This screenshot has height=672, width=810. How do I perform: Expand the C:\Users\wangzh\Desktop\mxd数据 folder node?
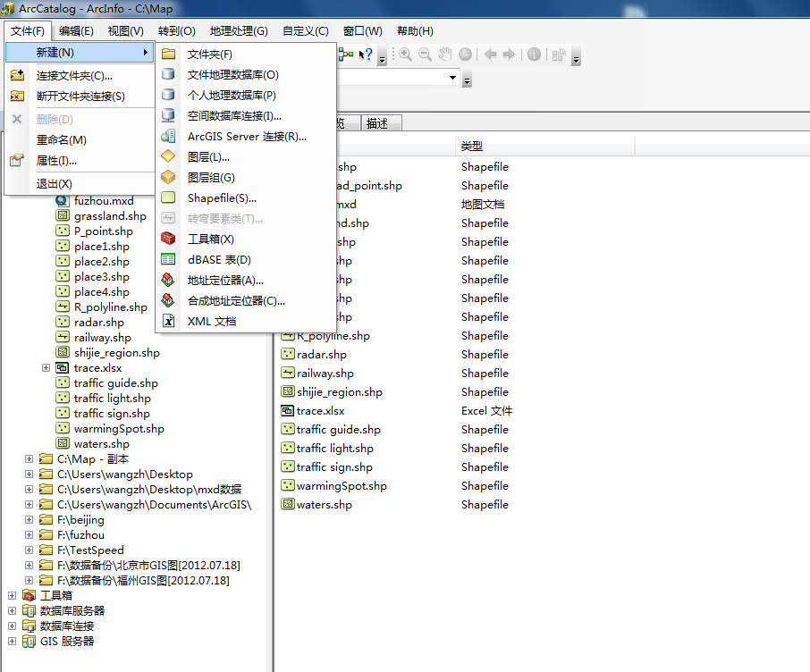click(29, 489)
